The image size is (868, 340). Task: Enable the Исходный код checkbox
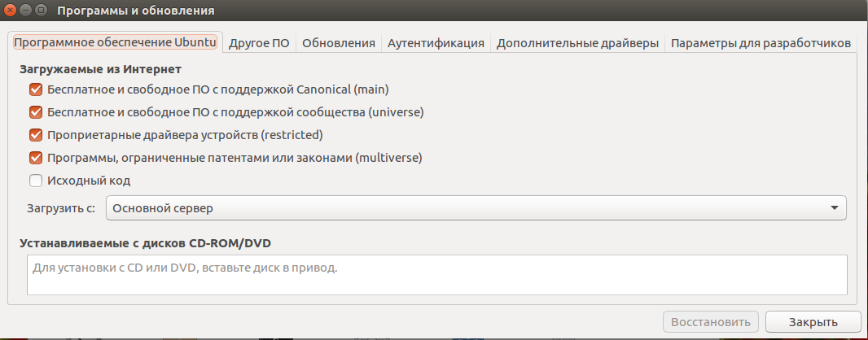point(36,181)
